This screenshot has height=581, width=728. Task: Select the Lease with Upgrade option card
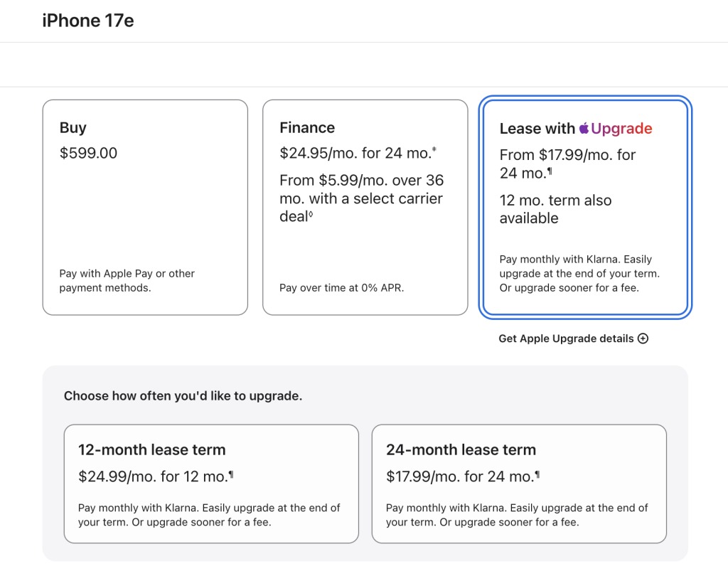point(586,207)
